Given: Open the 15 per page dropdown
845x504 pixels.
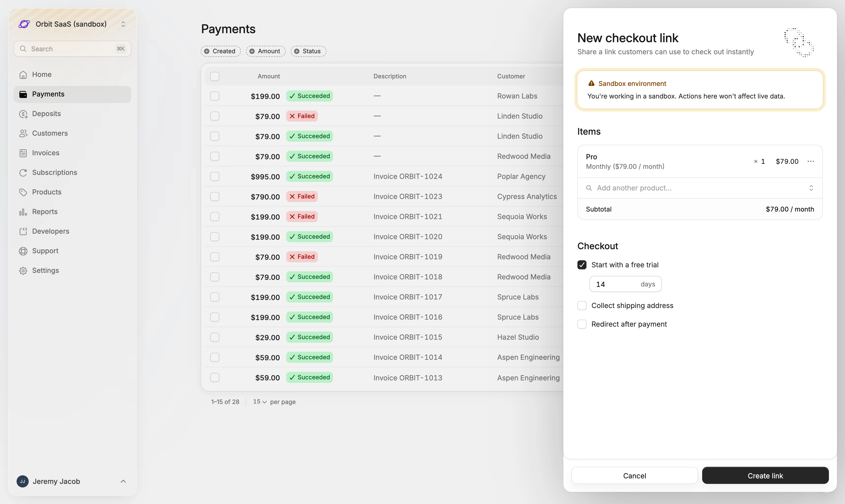Looking at the screenshot, I should (x=260, y=401).
